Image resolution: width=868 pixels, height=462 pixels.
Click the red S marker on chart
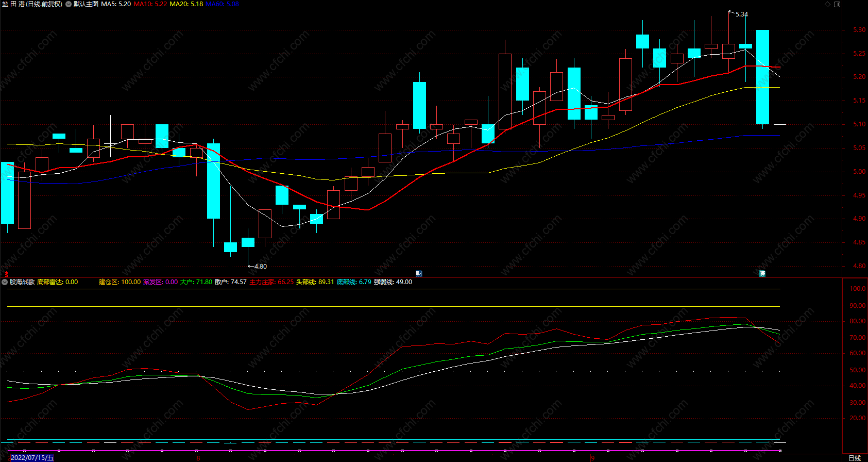pos(6,274)
